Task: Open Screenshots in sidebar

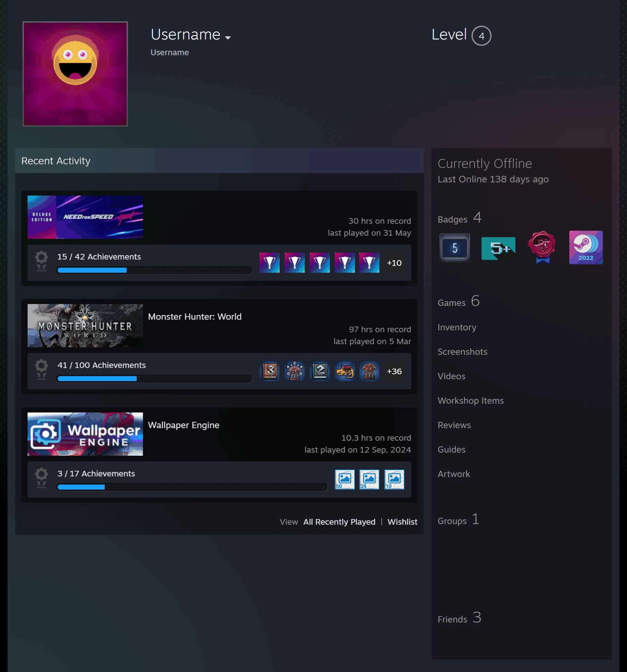Action: [462, 352]
